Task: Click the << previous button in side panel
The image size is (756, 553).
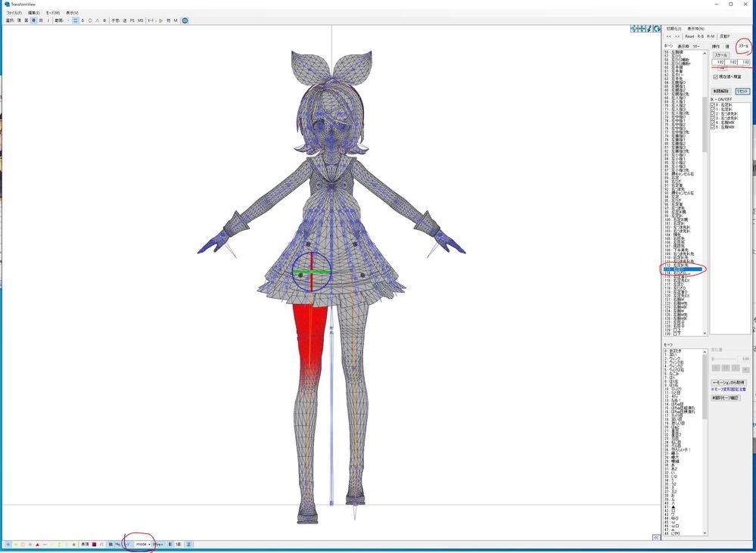Action: [669, 36]
